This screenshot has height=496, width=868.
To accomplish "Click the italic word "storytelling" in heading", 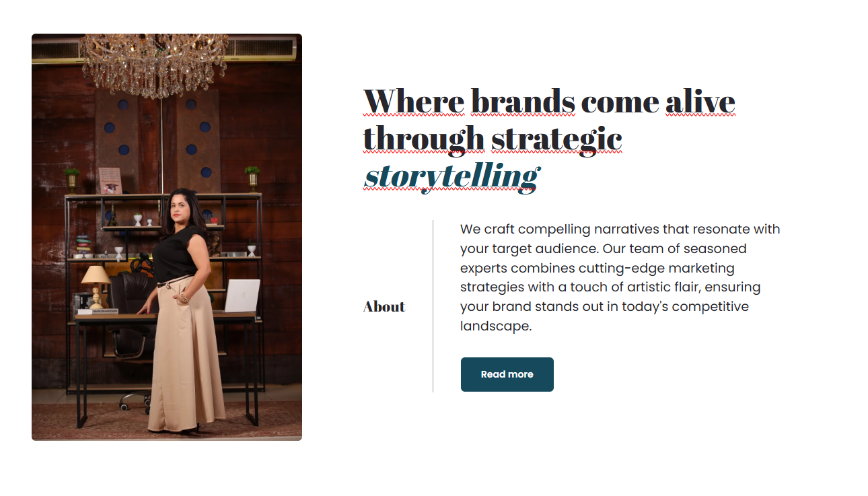I will coord(451,176).
